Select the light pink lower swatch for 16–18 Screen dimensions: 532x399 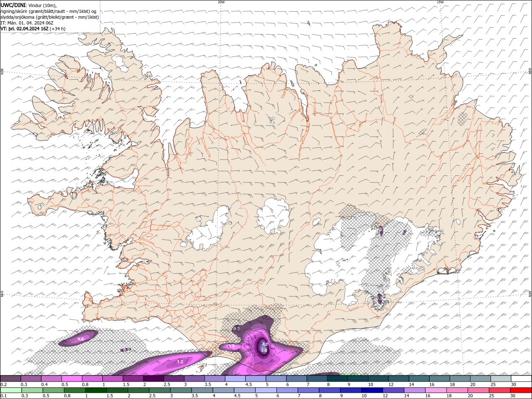coord(436,390)
